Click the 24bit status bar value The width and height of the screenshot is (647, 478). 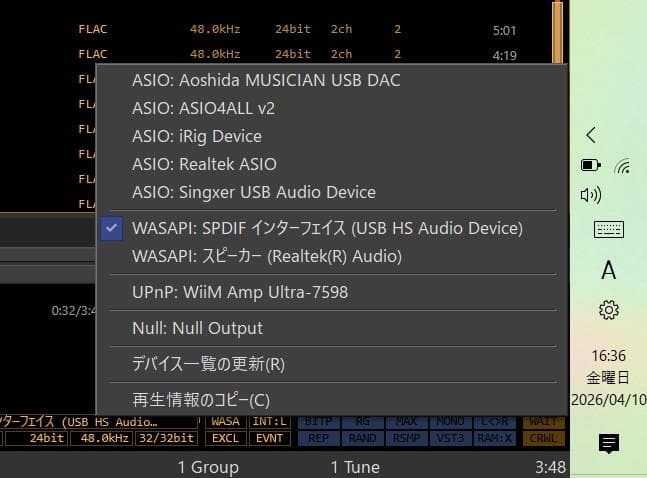[x=36, y=438]
